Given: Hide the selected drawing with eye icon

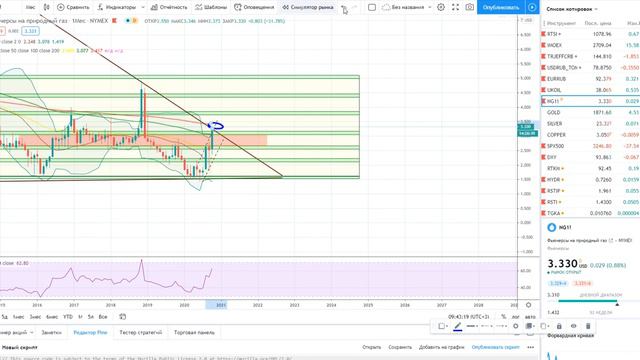Looking at the screenshot, I should click(573, 326).
